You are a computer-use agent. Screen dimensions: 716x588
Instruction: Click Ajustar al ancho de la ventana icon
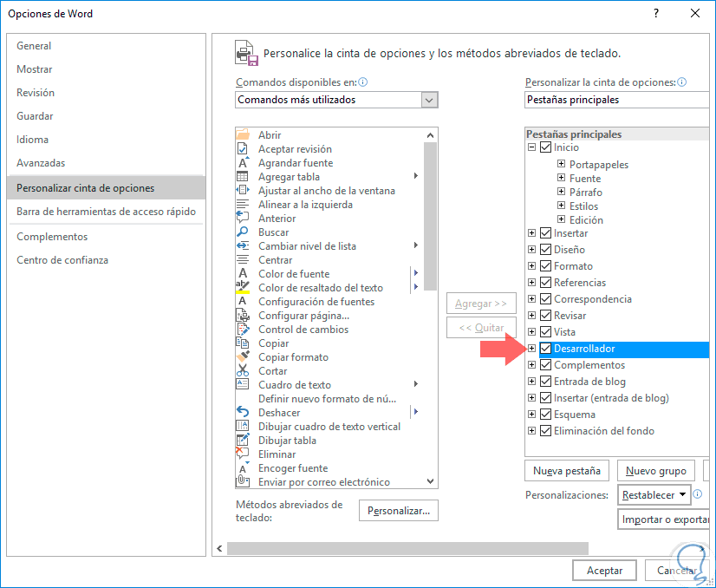click(243, 191)
